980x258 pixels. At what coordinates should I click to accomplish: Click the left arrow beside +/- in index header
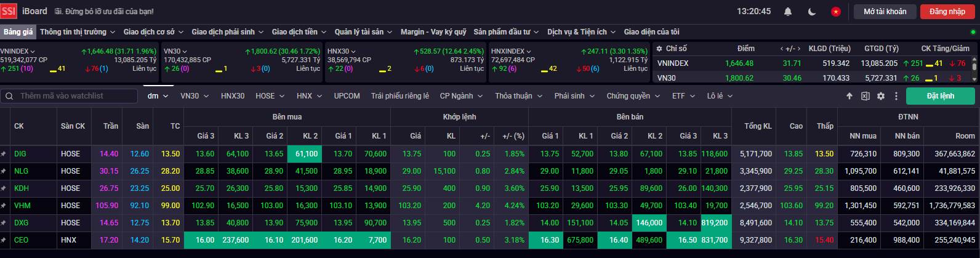point(782,48)
